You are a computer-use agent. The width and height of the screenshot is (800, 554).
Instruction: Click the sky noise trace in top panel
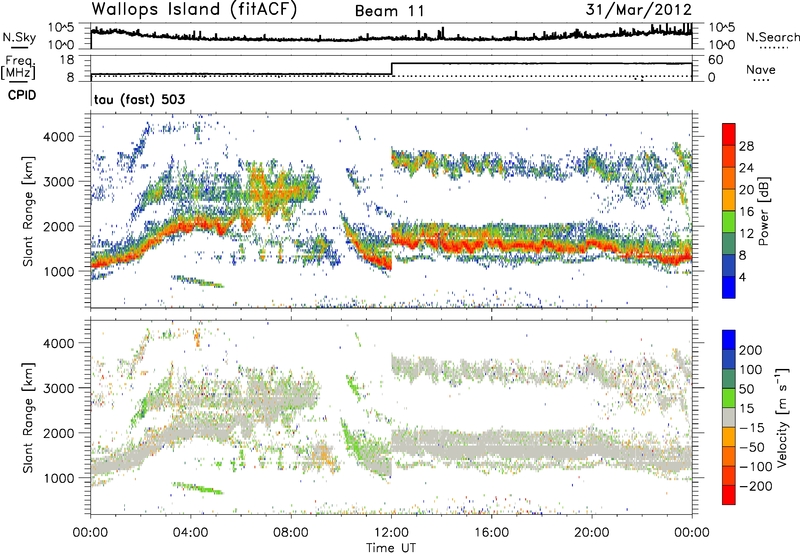391,36
